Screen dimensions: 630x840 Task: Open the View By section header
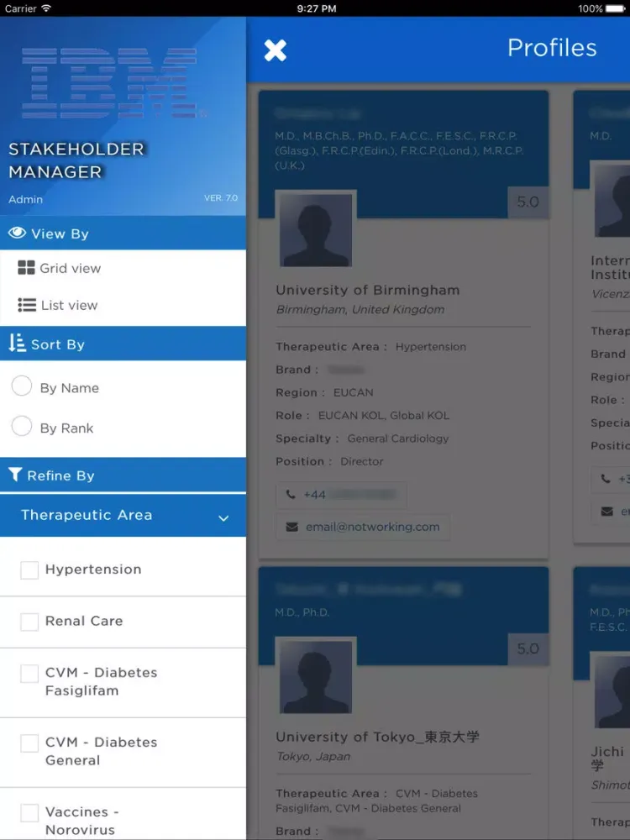point(123,233)
